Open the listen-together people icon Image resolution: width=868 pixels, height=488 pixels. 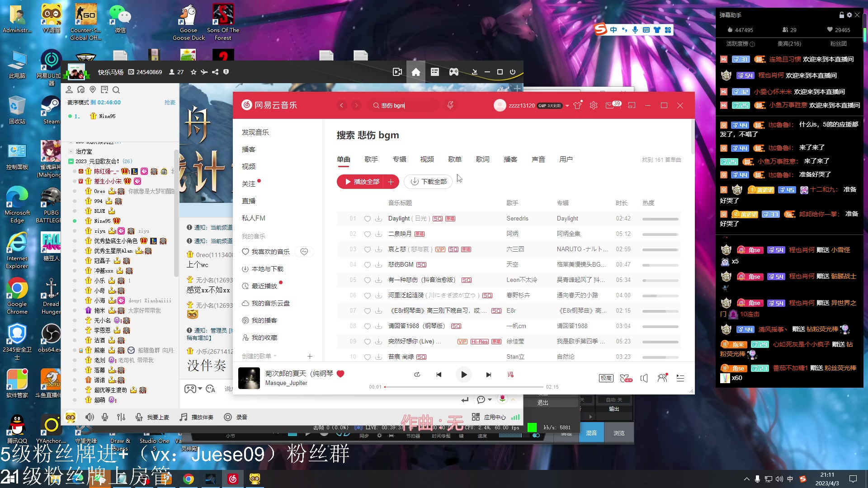[662, 378]
